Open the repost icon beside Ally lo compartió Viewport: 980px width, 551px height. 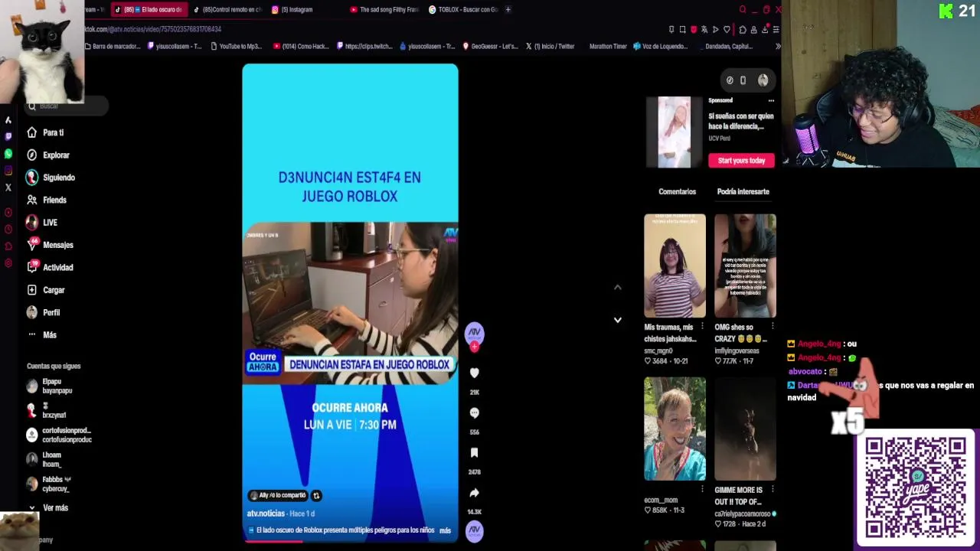tap(316, 496)
